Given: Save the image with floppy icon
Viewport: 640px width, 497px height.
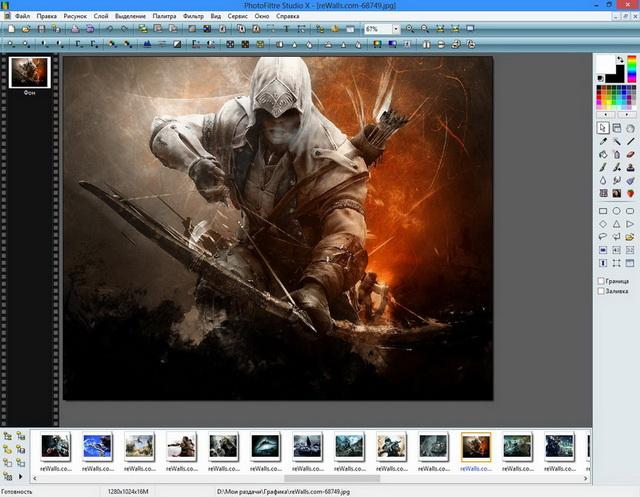Looking at the screenshot, I should click(41, 29).
